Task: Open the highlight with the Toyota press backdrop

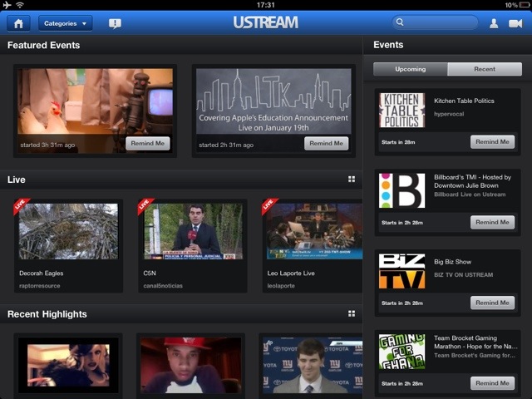Action: [x=313, y=366]
